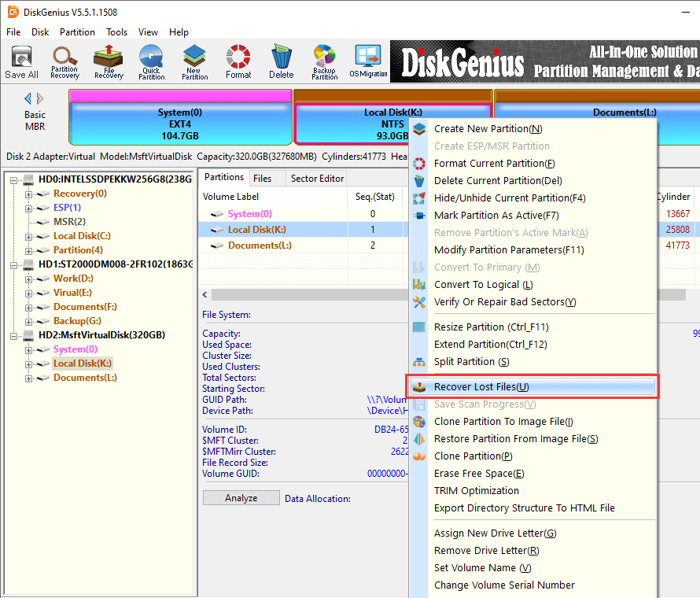Choose Recover Lost Files from context menu

coord(481,387)
